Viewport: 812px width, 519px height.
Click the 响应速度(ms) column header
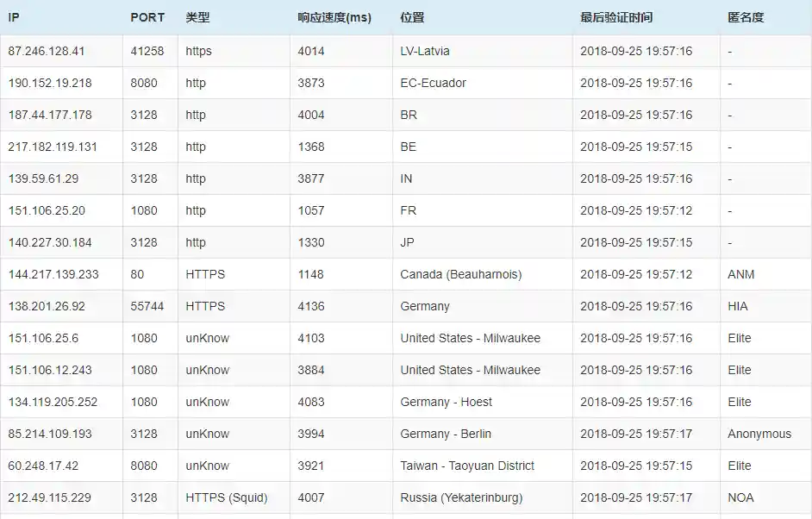(x=334, y=17)
